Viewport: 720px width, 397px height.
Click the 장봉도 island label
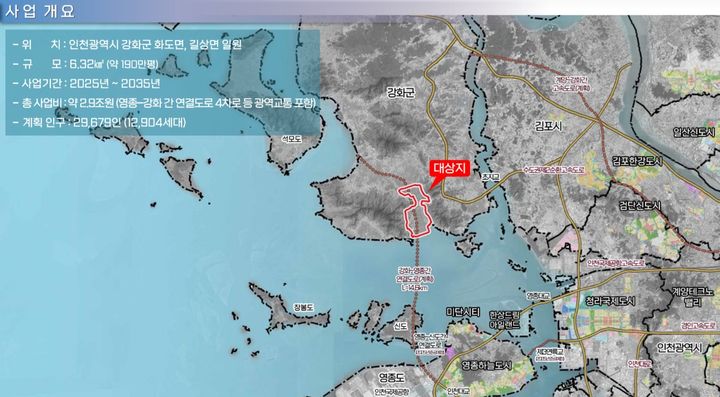(304, 308)
